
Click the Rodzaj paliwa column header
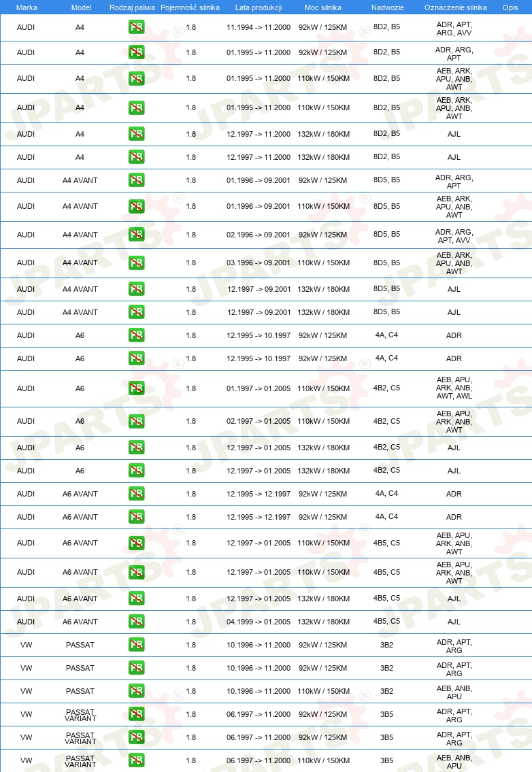click(x=132, y=7)
